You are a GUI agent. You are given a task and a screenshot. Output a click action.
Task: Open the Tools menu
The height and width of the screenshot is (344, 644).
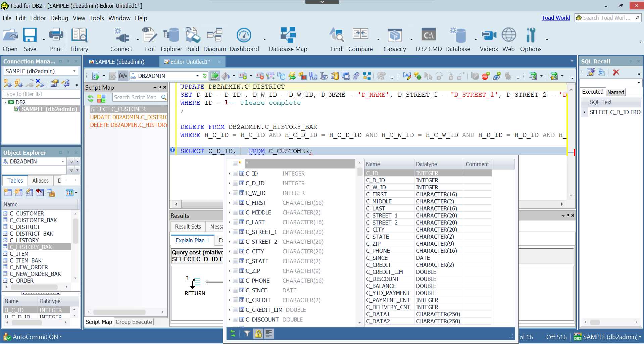97,18
